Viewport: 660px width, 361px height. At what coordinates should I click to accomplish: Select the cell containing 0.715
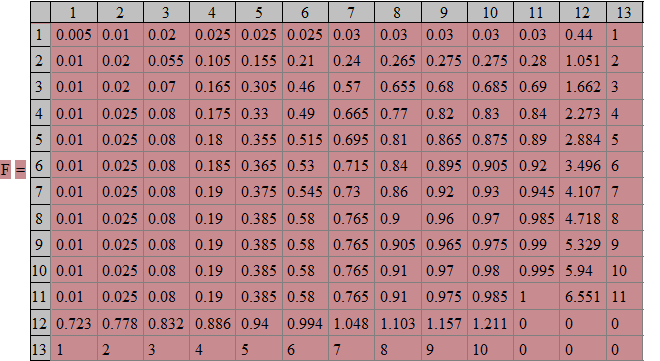coord(351,165)
